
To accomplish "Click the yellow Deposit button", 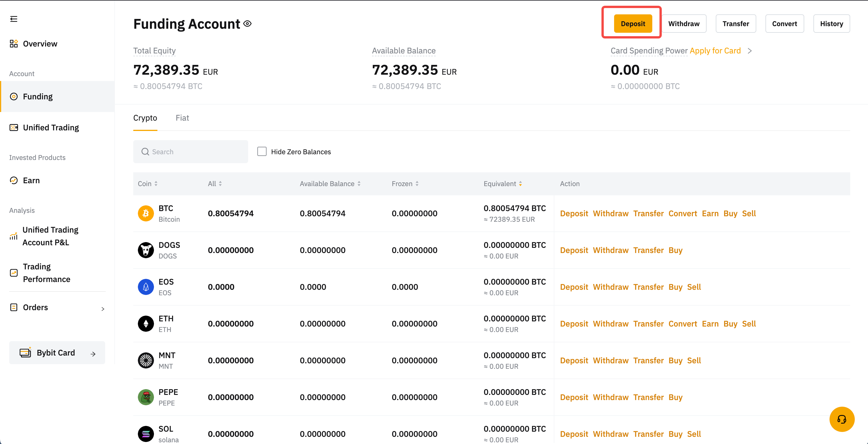I will point(632,24).
